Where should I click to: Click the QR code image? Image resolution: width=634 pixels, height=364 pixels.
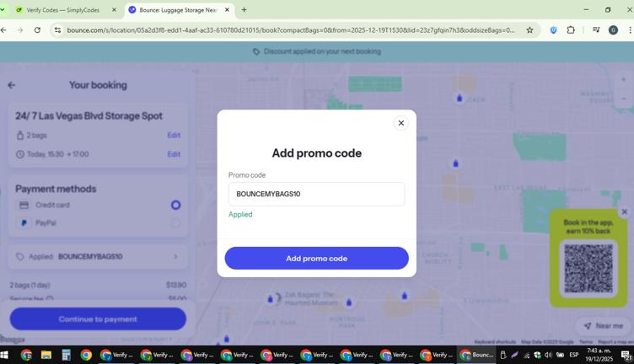(x=588, y=269)
